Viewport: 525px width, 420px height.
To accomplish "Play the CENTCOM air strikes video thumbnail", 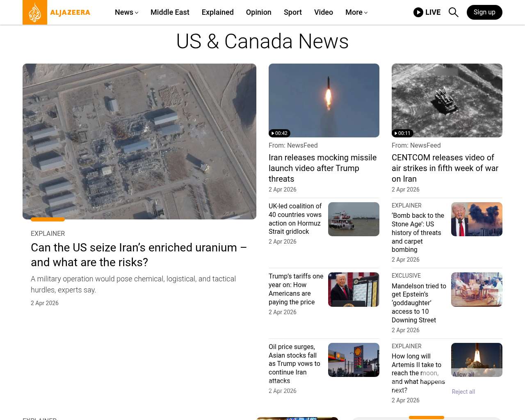I will coord(447,100).
